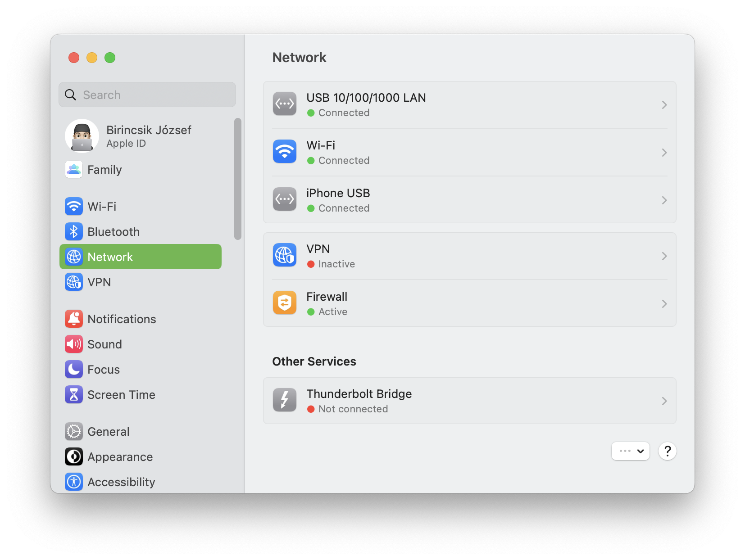Click the help question mark button
Screen dimensions: 745x560
click(x=668, y=451)
